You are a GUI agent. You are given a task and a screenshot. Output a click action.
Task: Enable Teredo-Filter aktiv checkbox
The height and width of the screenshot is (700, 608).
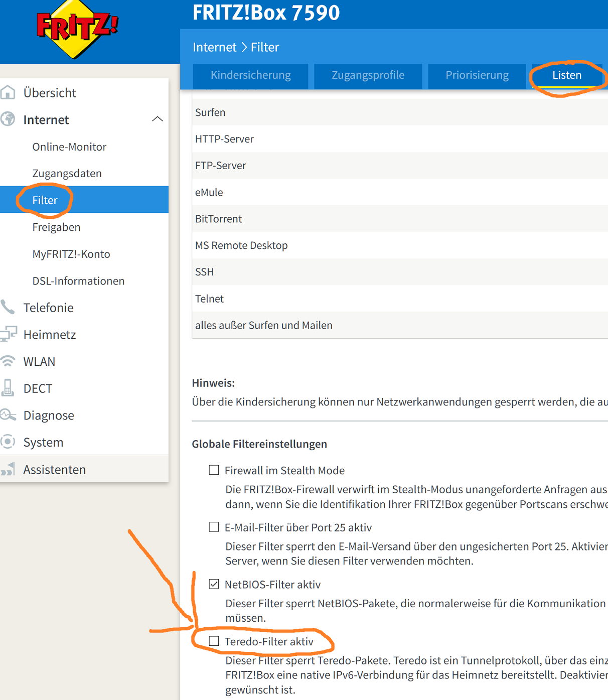[x=214, y=641]
